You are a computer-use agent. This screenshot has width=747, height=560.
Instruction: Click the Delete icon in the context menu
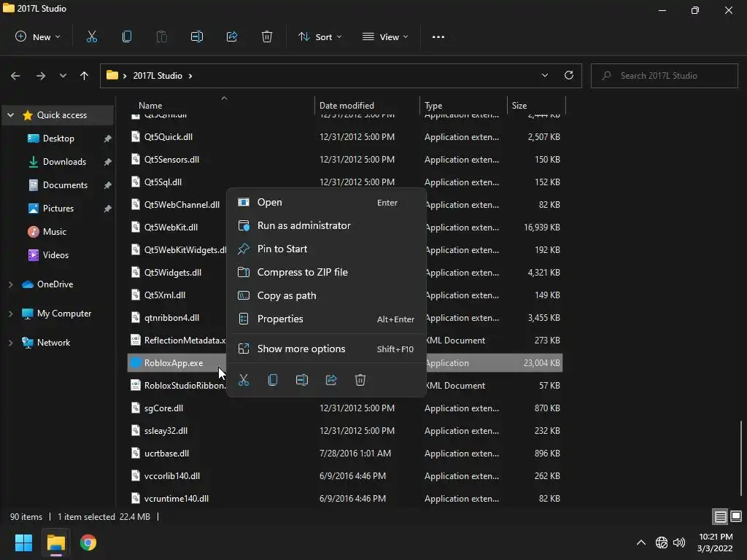[x=360, y=379]
